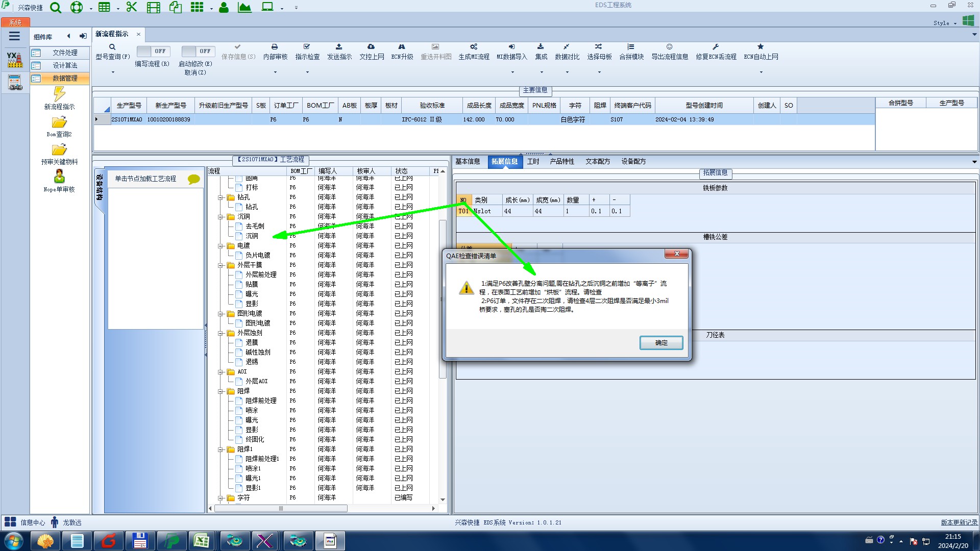Open Excel from the Windows taskbar
Screen dimensions: 980x551
click(202, 541)
